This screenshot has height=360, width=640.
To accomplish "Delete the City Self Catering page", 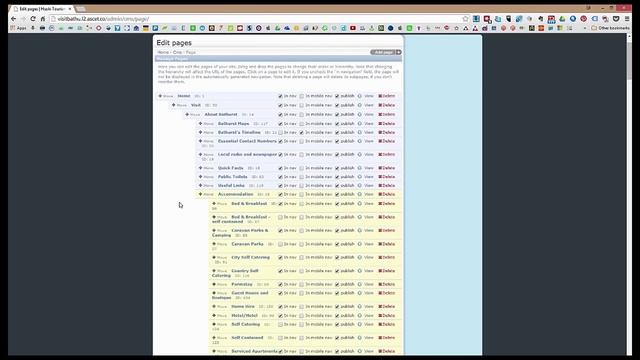I will tap(387, 258).
